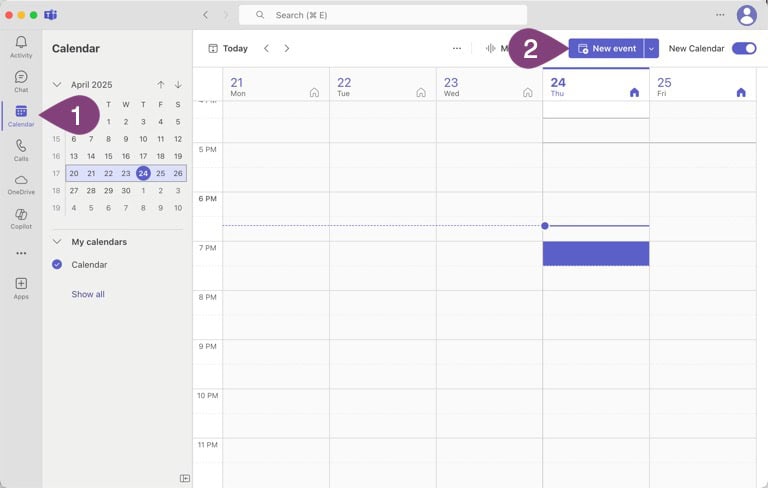Select week number 17 in mini calendar
The height and width of the screenshot is (488, 768).
click(56, 173)
